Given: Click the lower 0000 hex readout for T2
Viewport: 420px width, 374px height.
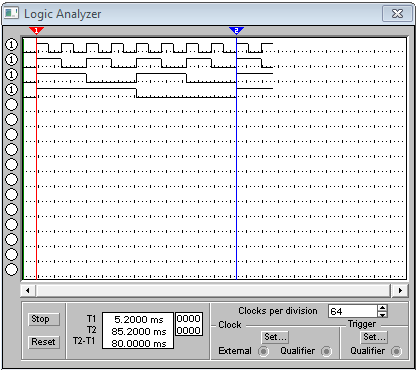Looking at the screenshot, I should 189,330.
